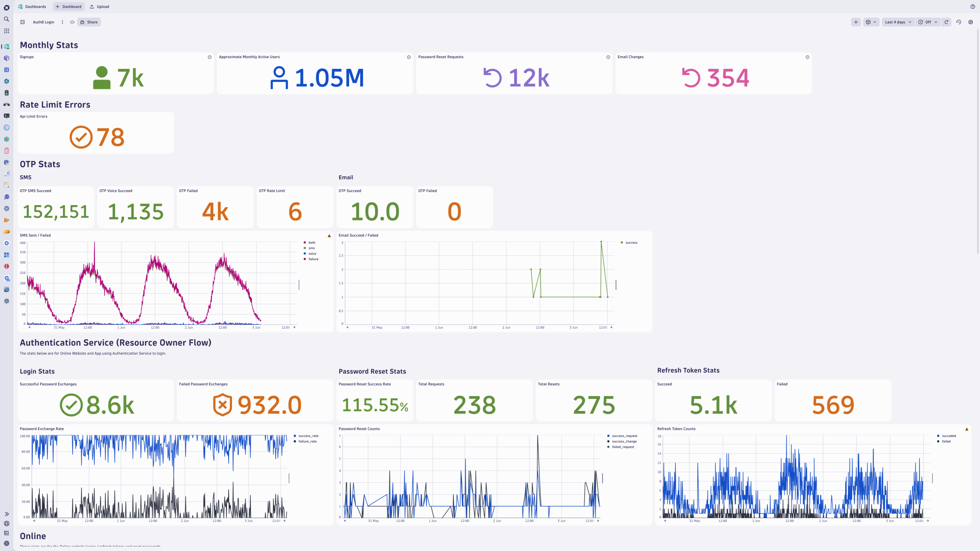Click the add panel plus icon

(856, 22)
